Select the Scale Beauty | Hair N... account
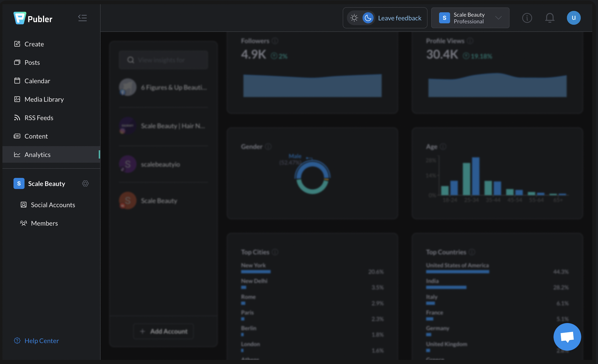This screenshot has height=364, width=598. click(x=164, y=126)
